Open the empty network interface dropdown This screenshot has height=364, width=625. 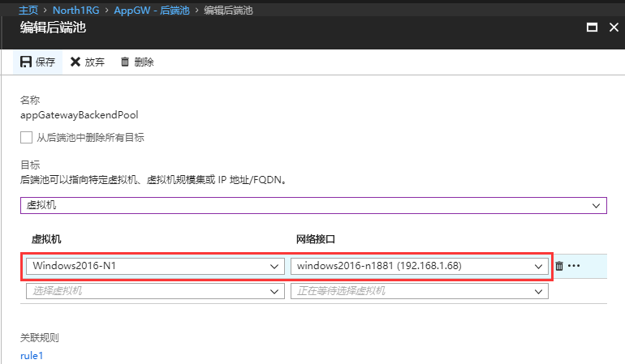[419, 290]
